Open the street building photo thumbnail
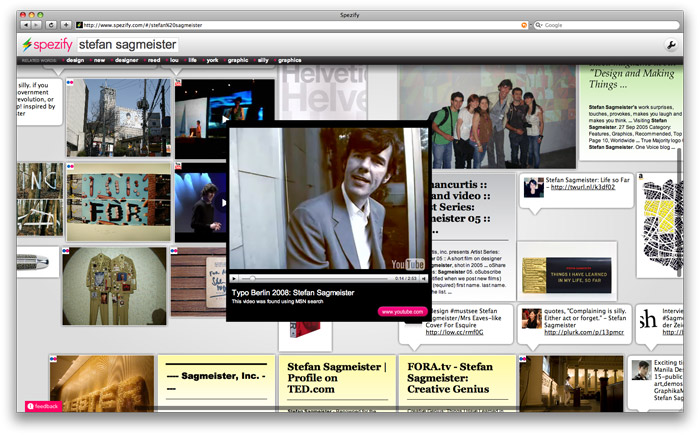 point(119,118)
